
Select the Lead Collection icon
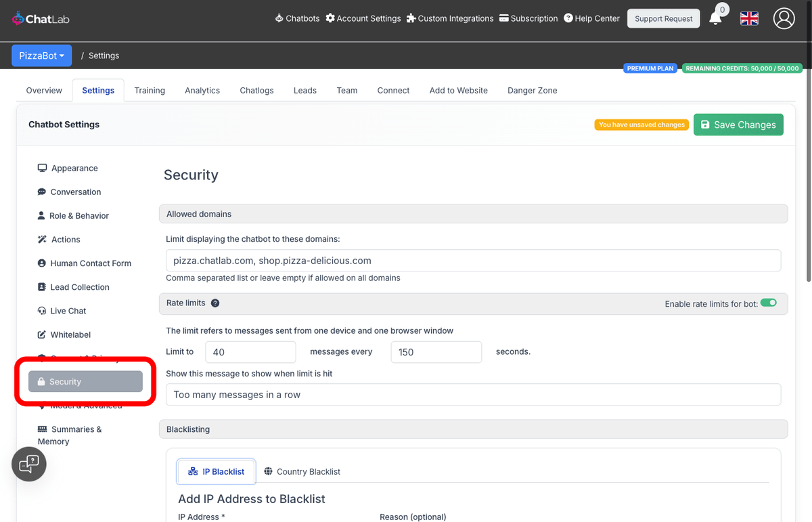coord(41,286)
